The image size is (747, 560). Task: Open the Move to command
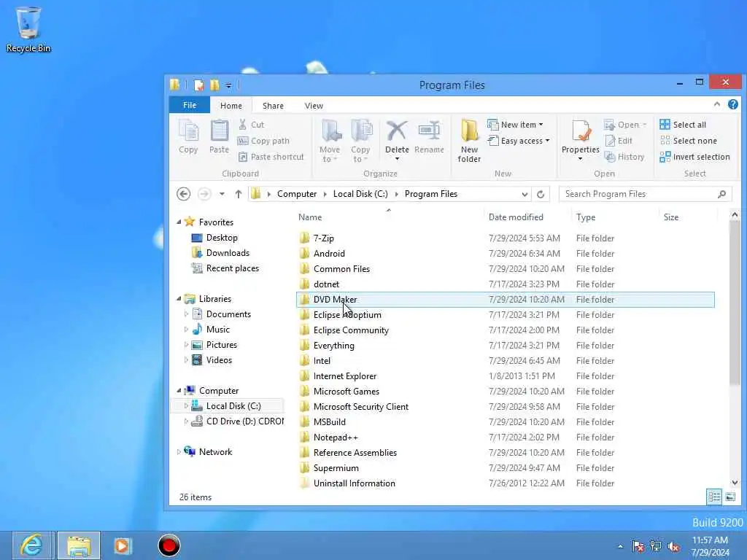[x=330, y=141]
